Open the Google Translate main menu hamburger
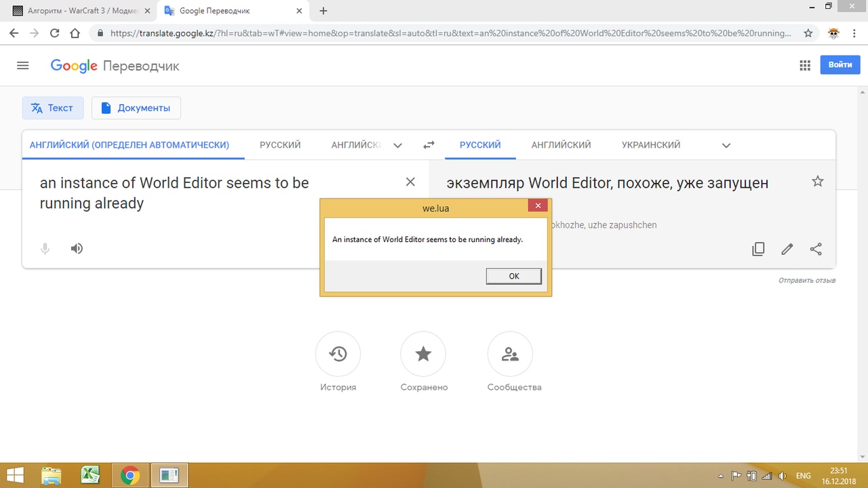This screenshot has width=868, height=488. (x=23, y=66)
